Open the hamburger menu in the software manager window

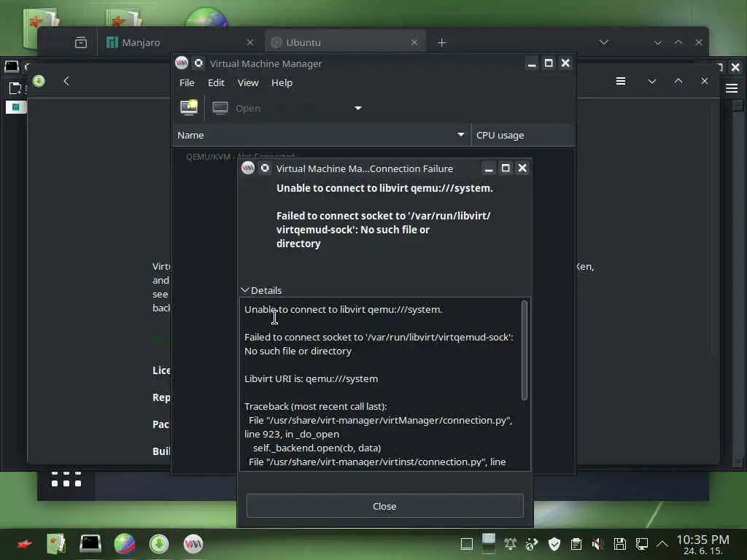(x=620, y=81)
